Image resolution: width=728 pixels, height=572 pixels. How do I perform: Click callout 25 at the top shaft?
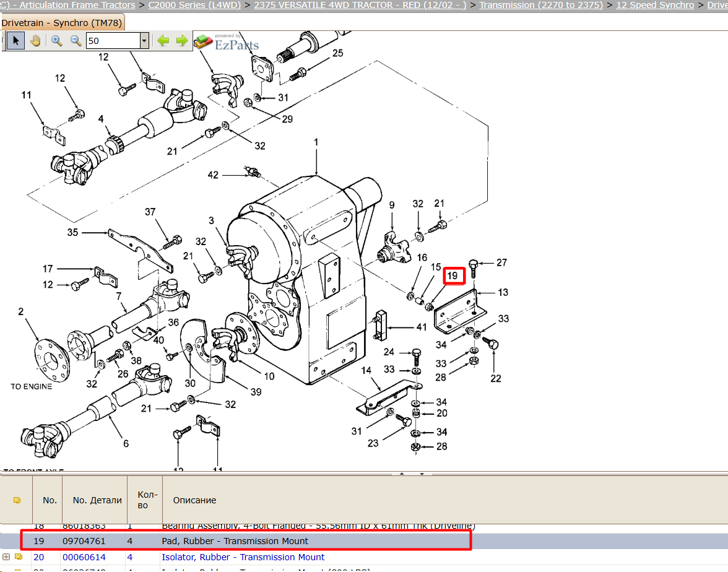tap(337, 53)
